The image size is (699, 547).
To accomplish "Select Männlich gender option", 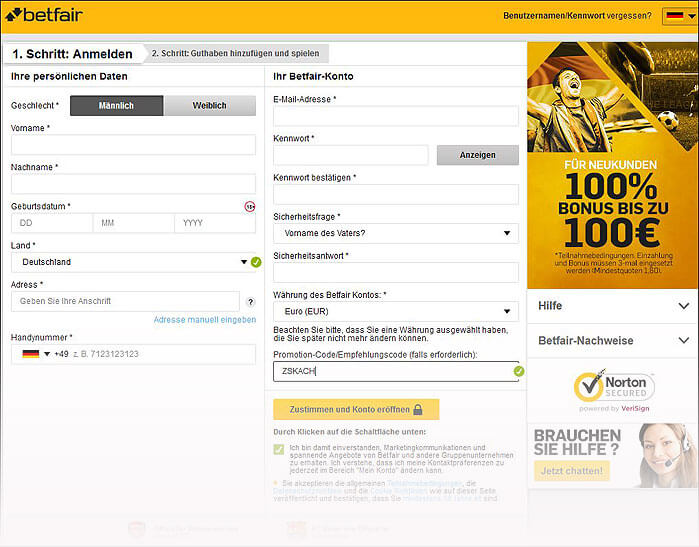I will pos(116,106).
